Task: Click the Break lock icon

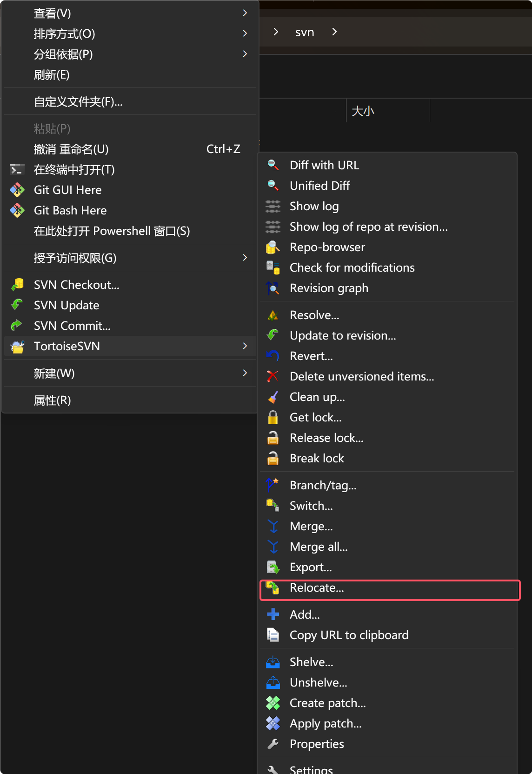Action: (273, 458)
